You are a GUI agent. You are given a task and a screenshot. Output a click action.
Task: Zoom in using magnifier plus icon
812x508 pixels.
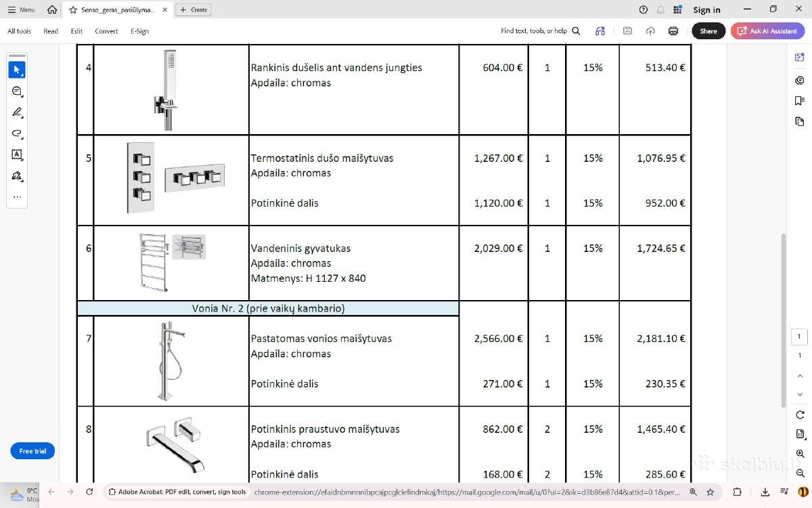click(x=800, y=454)
